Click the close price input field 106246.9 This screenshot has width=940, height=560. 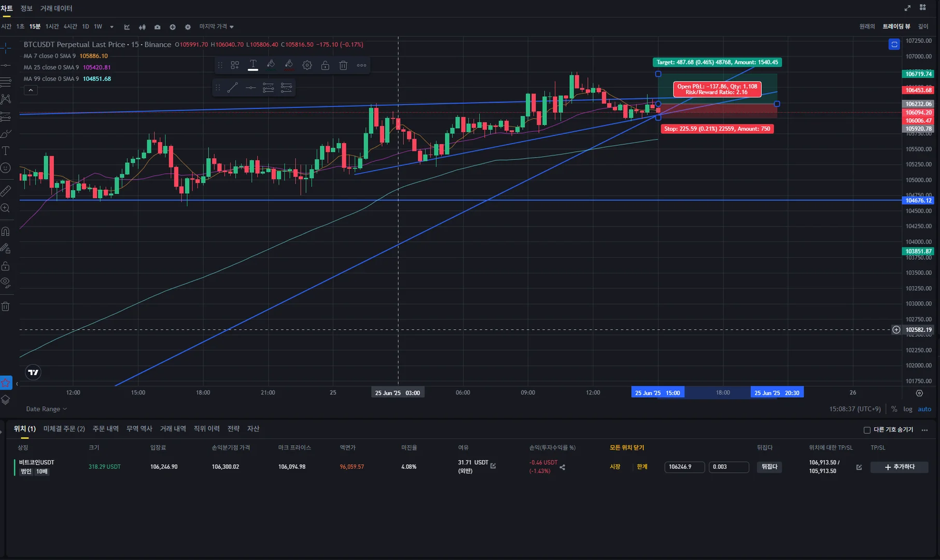(x=684, y=467)
